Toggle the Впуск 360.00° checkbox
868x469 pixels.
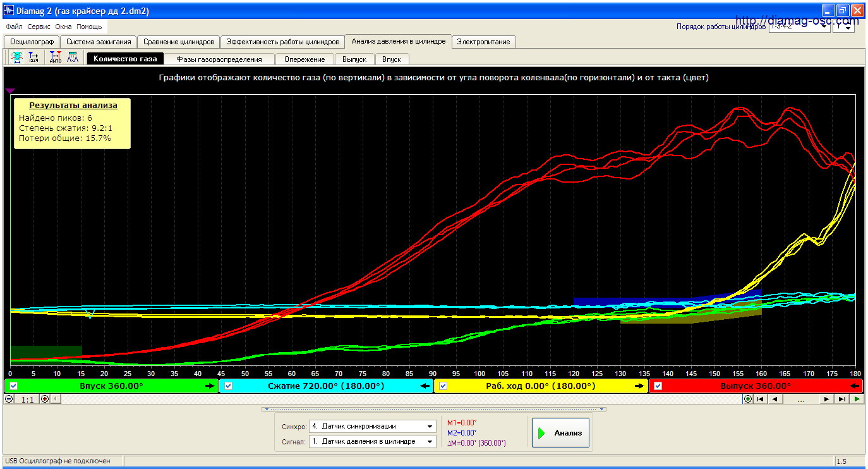pyautogui.click(x=14, y=386)
